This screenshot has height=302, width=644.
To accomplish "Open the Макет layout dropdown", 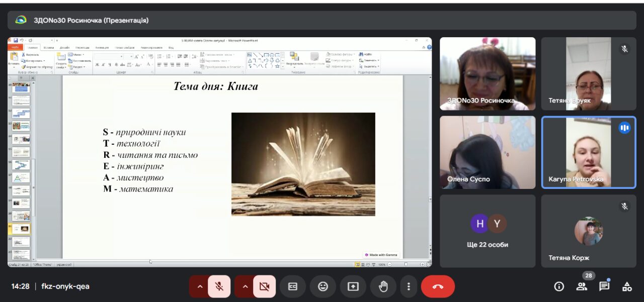I will pos(76,55).
